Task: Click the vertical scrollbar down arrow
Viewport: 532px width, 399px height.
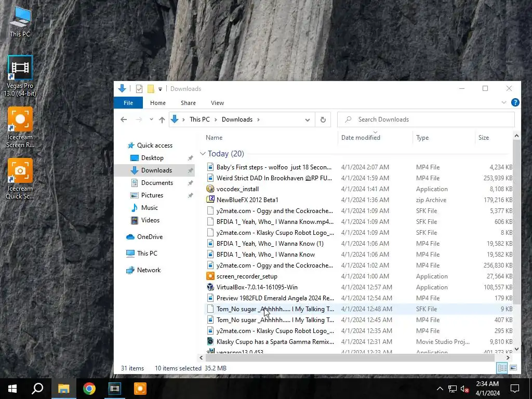Action: (516, 349)
